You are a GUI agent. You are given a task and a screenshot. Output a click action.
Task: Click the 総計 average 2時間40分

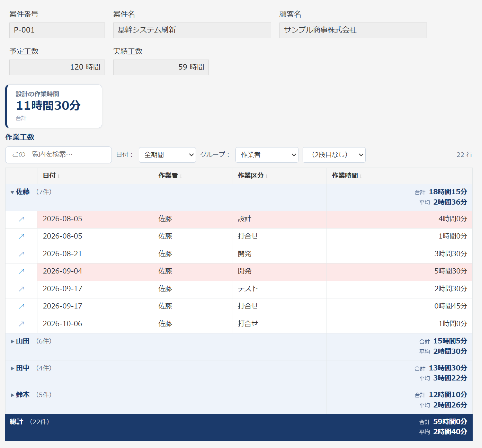point(450,432)
